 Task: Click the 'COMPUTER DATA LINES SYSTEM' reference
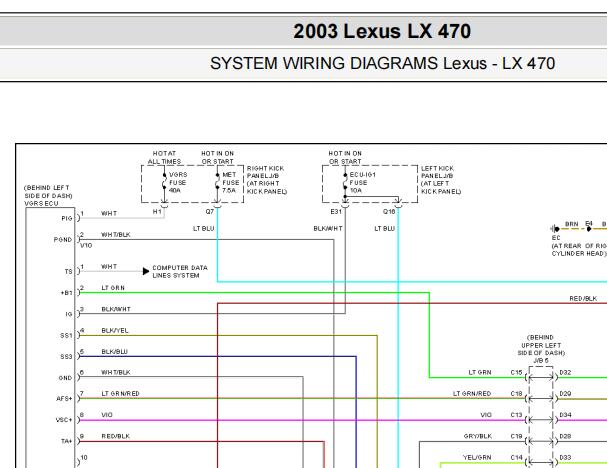[180, 272]
